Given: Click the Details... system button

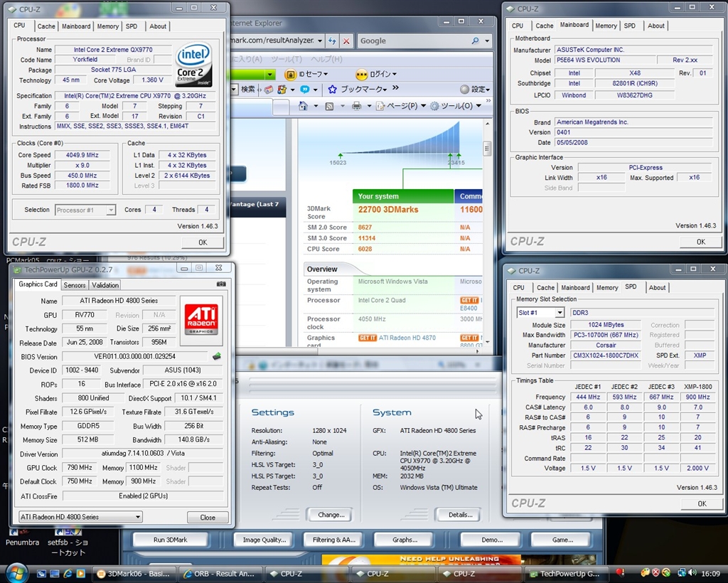Looking at the screenshot, I should pyautogui.click(x=460, y=515).
